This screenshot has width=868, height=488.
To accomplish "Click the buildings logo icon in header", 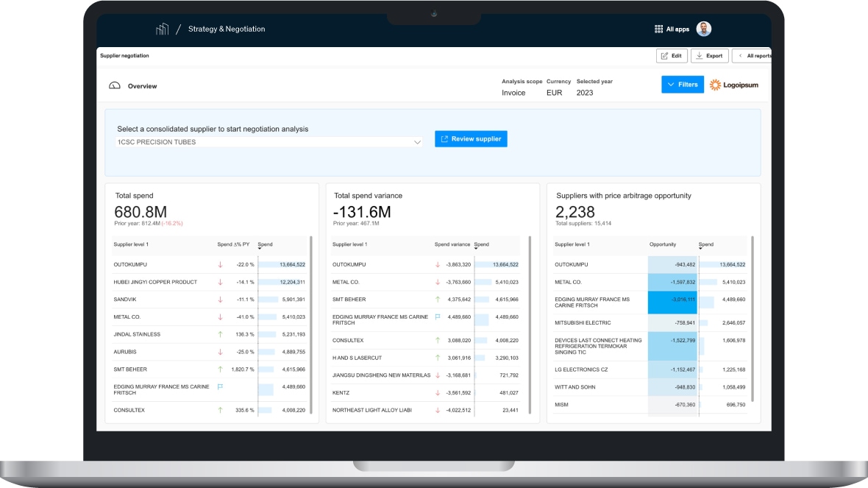I will (162, 29).
